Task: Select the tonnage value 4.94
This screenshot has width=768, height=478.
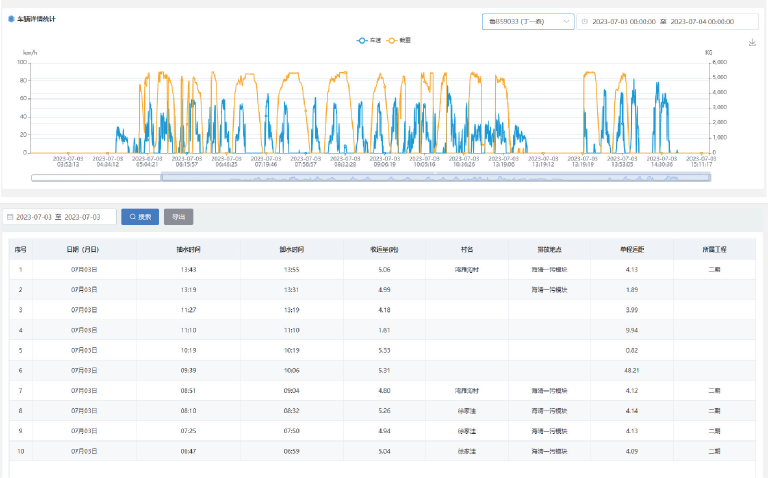Action: pos(384,430)
